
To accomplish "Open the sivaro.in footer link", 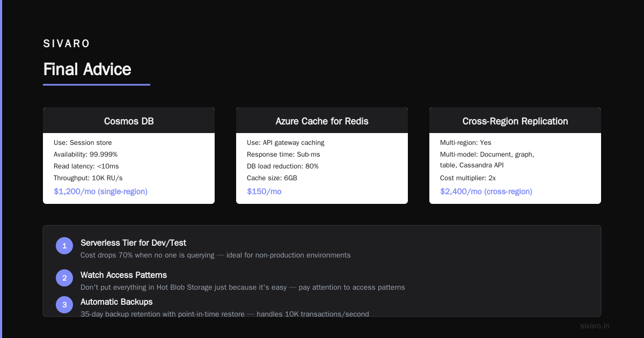I will 595,326.
